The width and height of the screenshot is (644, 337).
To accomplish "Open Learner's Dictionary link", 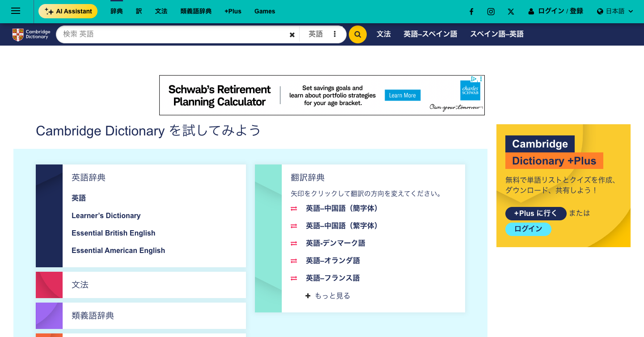I will (106, 215).
